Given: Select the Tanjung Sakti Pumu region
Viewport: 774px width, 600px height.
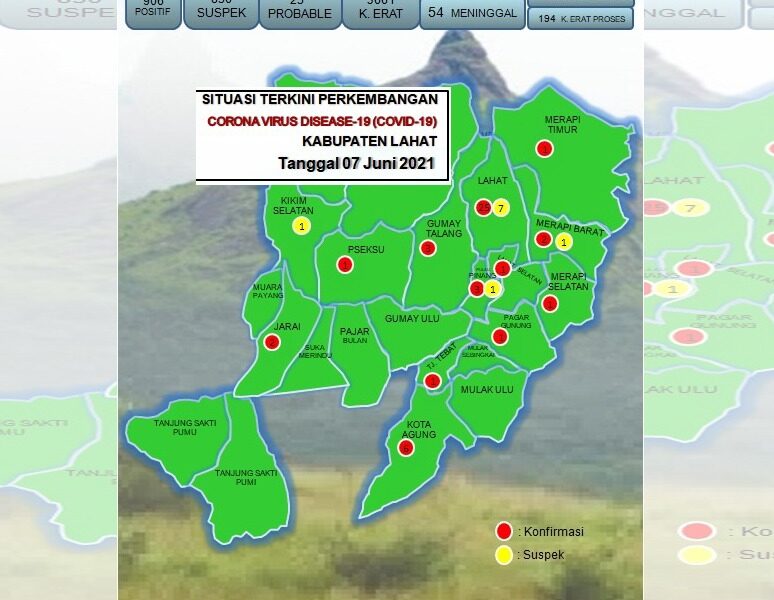Looking at the screenshot, I should [172, 432].
